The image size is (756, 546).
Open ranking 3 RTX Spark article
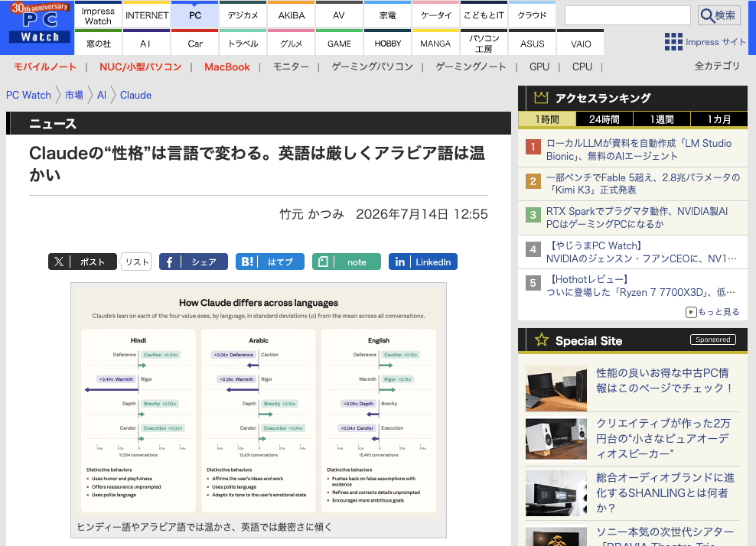coord(637,217)
